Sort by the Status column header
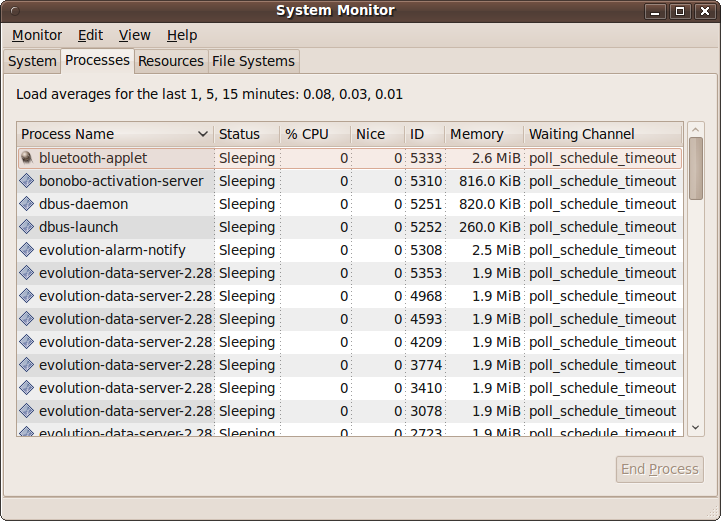Viewport: 721px width, 521px height. [x=247, y=134]
